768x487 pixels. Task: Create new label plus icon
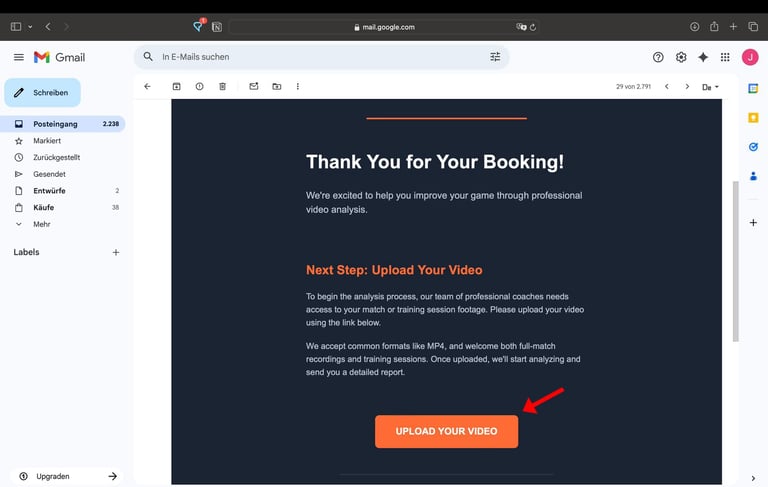pos(116,252)
